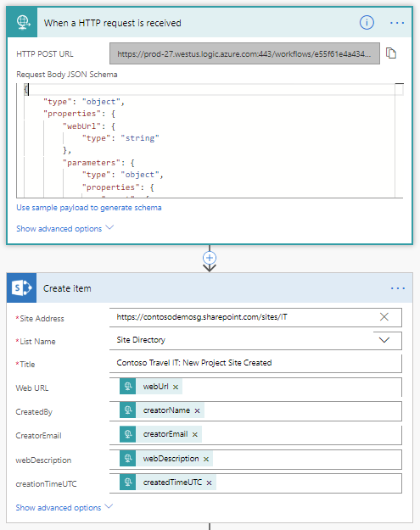420x530 pixels.
Task: Click the HTTP POST URL field
Action: point(244,53)
